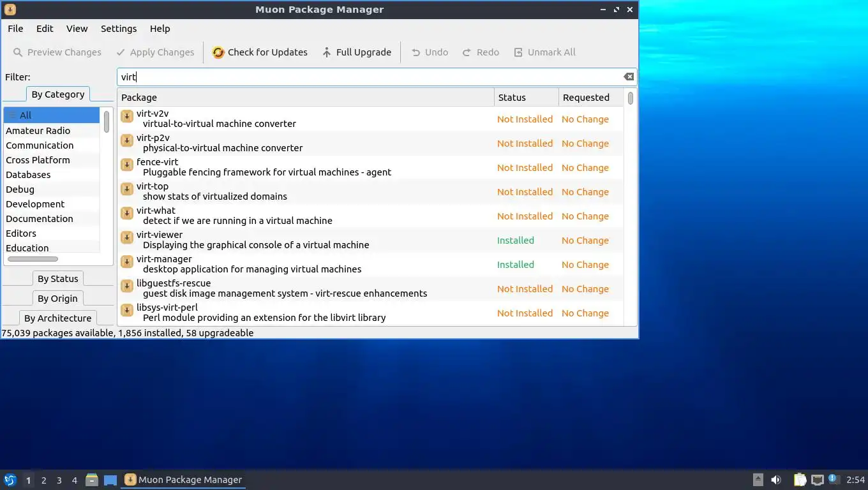Click the removable media eject tray icon
This screenshot has width=868, height=490.
coord(758,480)
